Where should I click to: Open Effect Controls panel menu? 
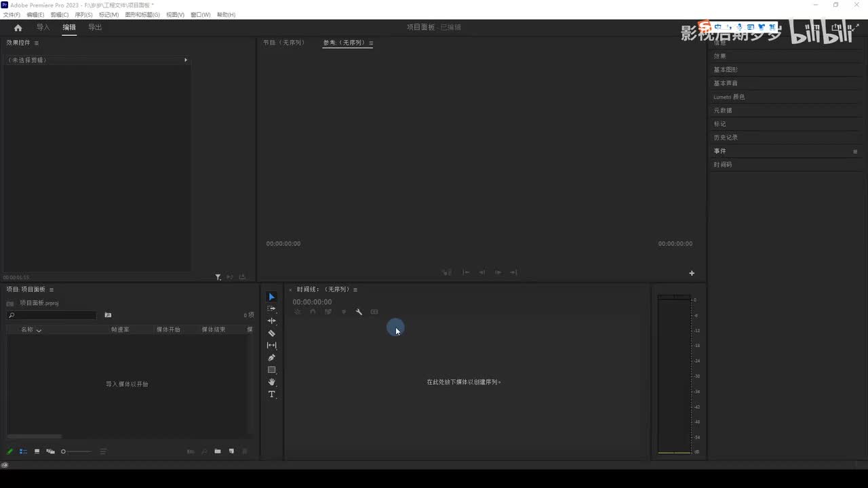[37, 43]
